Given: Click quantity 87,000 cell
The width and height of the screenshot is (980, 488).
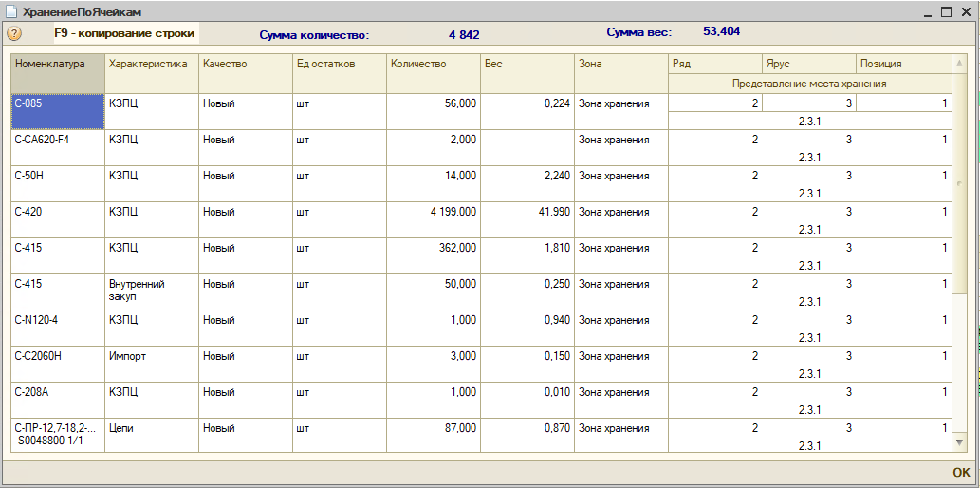Looking at the screenshot, I should point(434,435).
